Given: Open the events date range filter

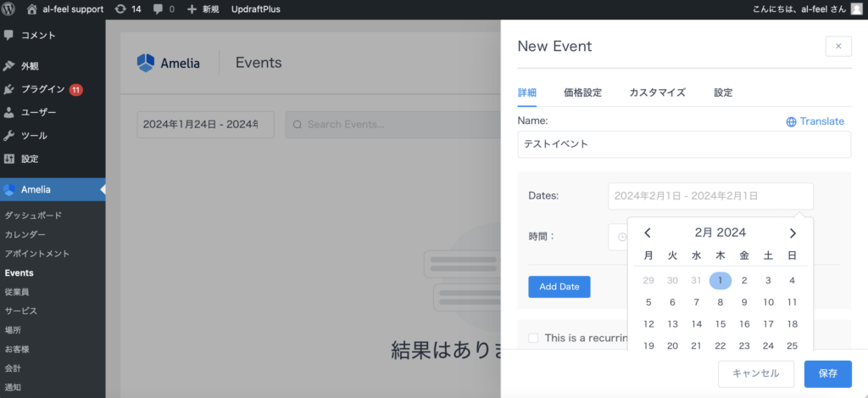Looking at the screenshot, I should pos(206,124).
